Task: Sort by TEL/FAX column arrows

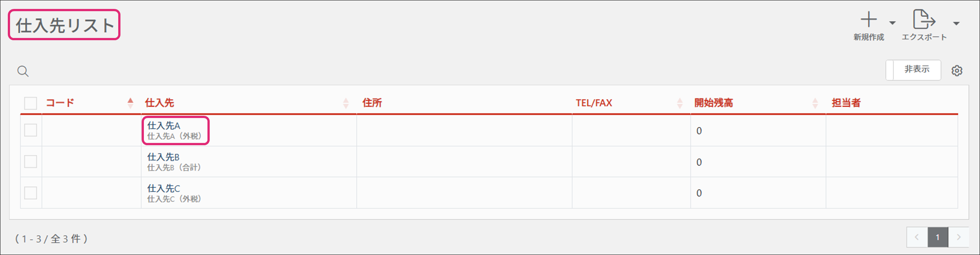Action: point(680,103)
